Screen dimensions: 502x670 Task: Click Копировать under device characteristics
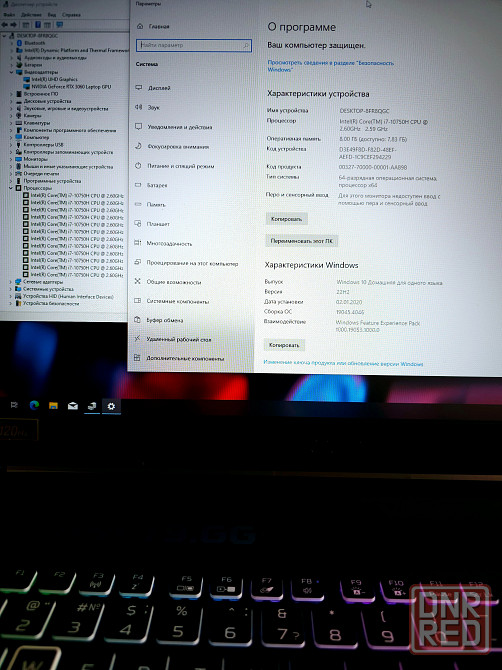point(286,219)
